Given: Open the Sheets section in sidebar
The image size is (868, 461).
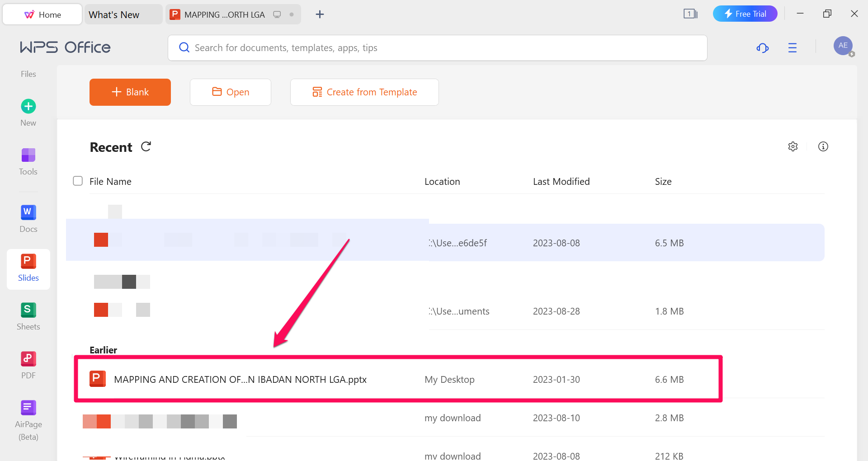Looking at the screenshot, I should pos(28,316).
